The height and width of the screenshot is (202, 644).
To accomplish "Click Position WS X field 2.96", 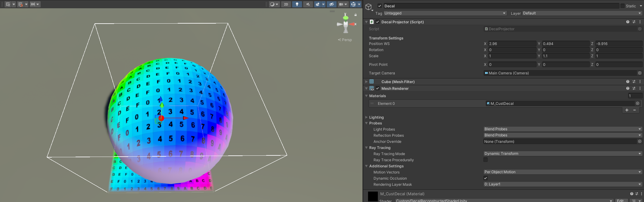I will click(512, 44).
